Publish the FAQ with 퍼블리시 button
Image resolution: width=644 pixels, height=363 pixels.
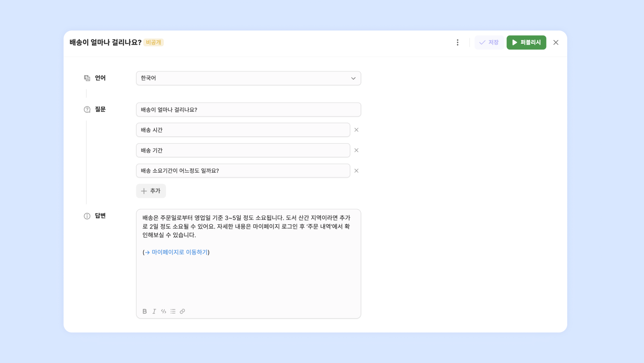pyautogui.click(x=526, y=42)
